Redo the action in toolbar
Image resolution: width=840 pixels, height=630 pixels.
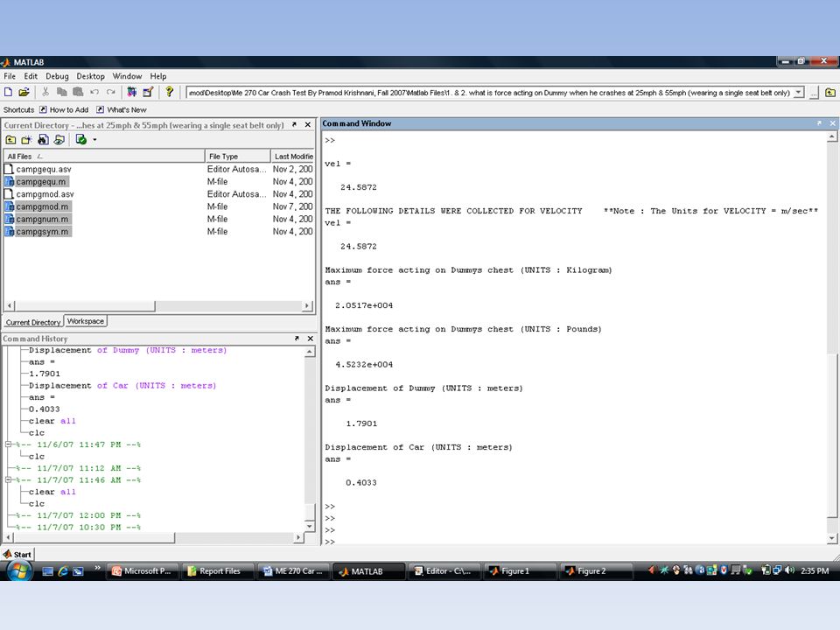tap(110, 92)
